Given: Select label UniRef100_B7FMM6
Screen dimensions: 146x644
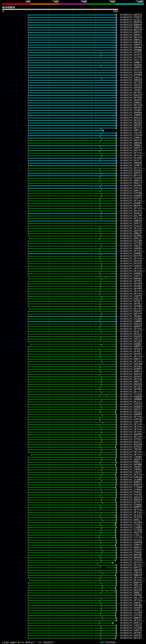Looking at the screenshot, I should (x=131, y=75).
